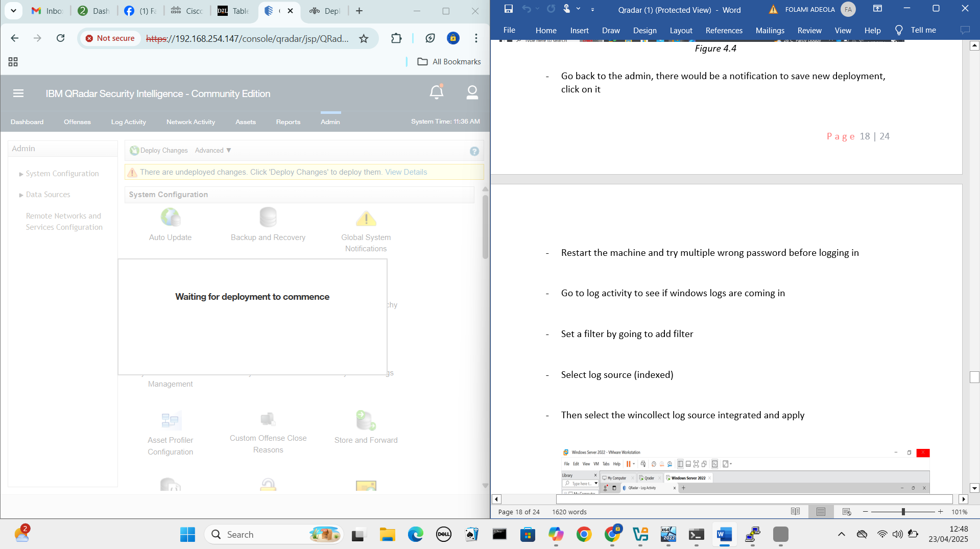Open All Bookmarks folder

coord(449,62)
